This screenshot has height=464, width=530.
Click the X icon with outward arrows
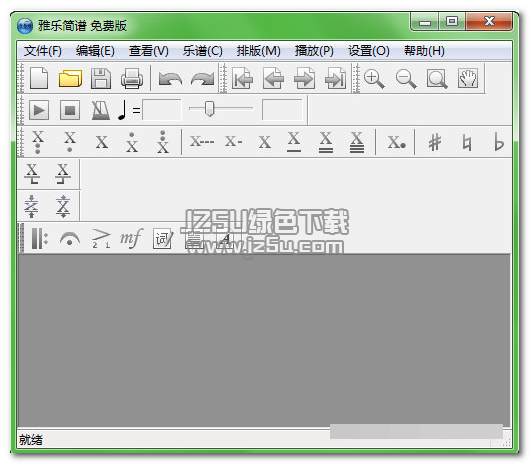pyautogui.click(x=63, y=206)
